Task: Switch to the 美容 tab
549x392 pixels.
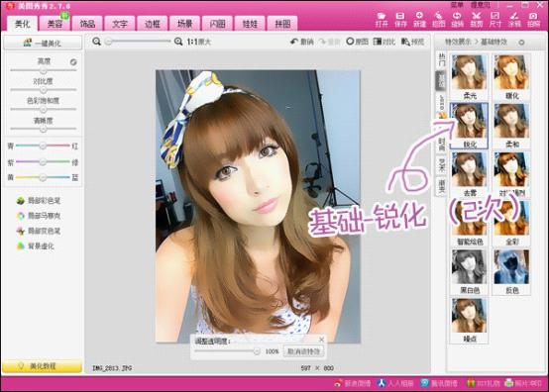Action: (x=55, y=24)
